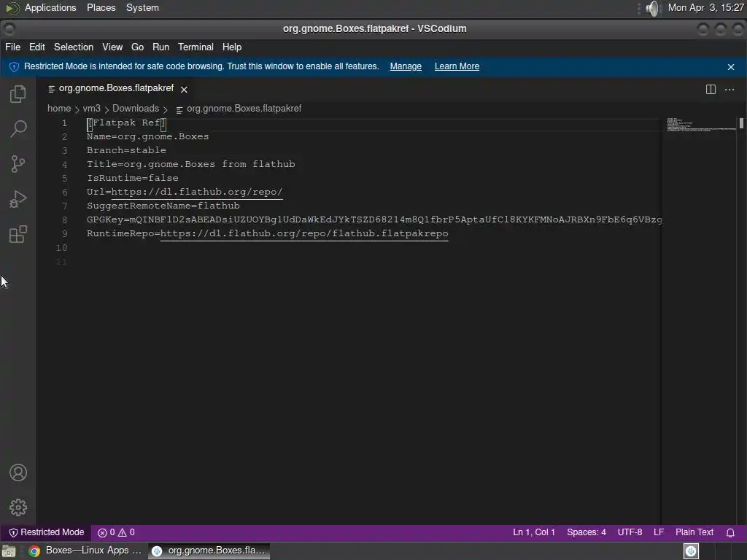Open the Source Control view
Screen dimensions: 747x560
(18, 164)
